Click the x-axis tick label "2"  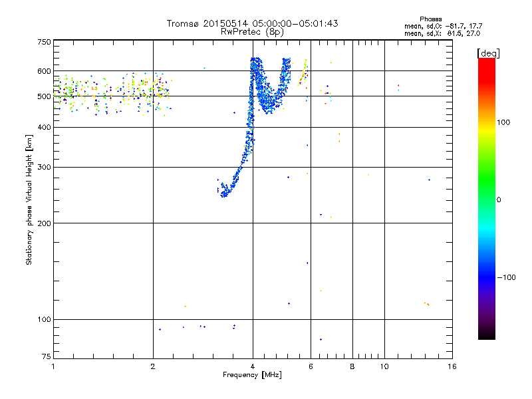pos(153,366)
